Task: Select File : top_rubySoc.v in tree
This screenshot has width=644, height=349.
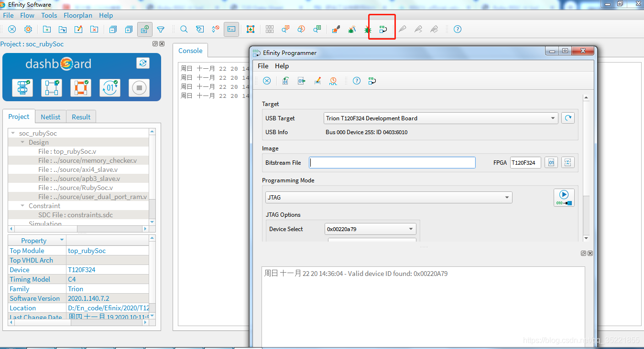Action: [67, 151]
